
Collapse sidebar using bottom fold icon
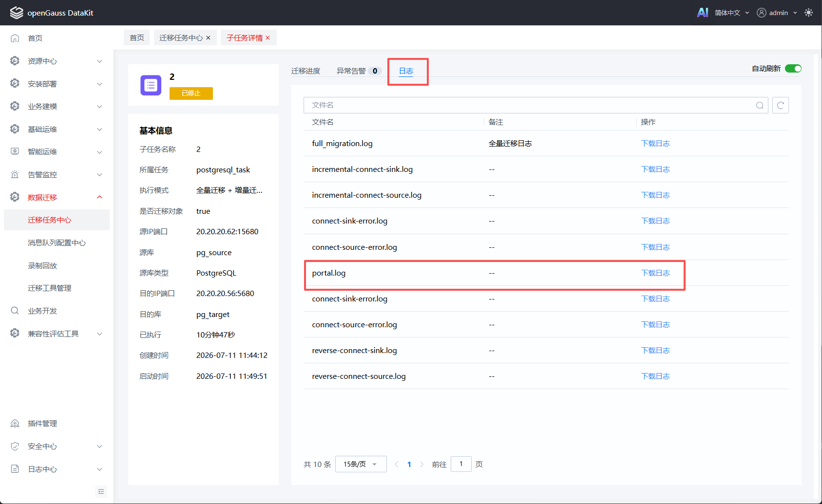pyautogui.click(x=101, y=491)
